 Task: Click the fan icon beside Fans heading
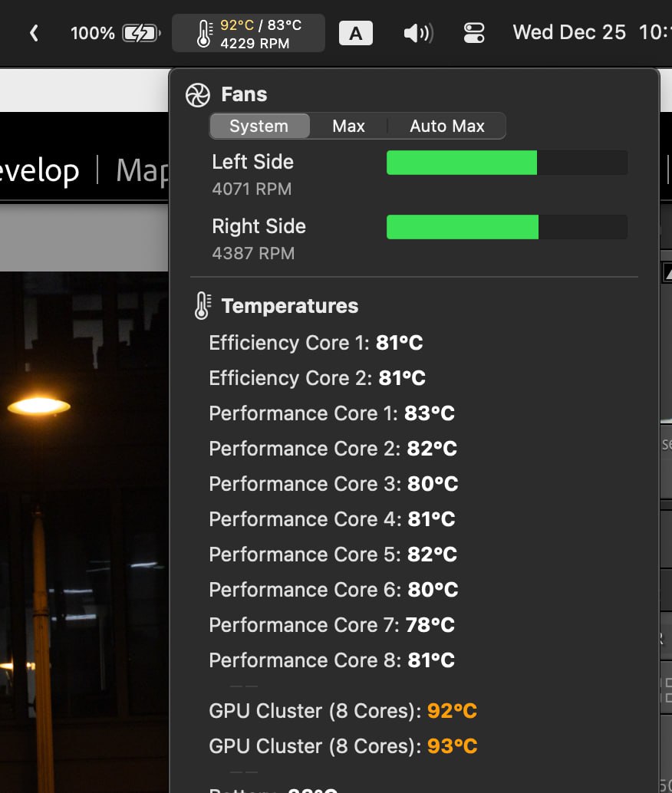(x=197, y=95)
